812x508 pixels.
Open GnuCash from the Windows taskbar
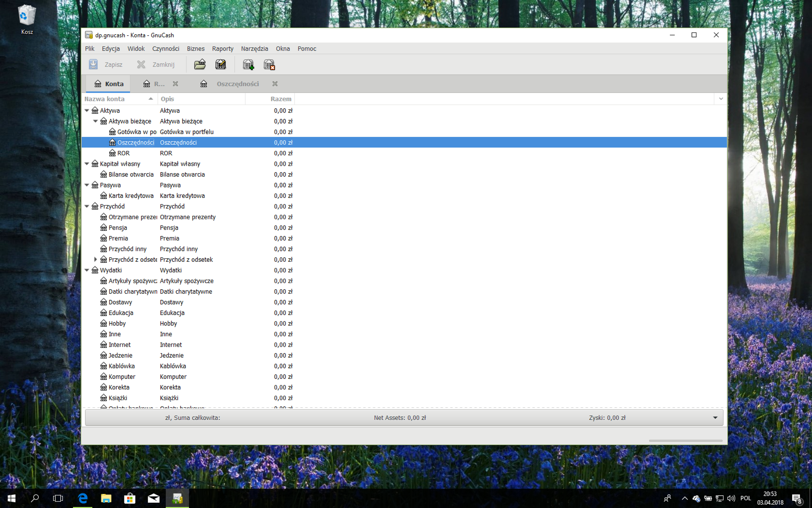[177, 498]
